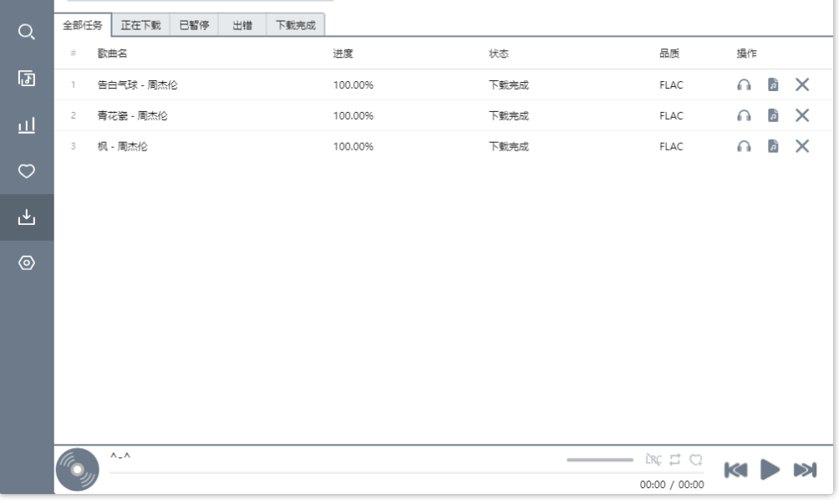Image resolution: width=839 pixels, height=504 pixels.
Task: Open the song list library icon
Action: (27, 79)
